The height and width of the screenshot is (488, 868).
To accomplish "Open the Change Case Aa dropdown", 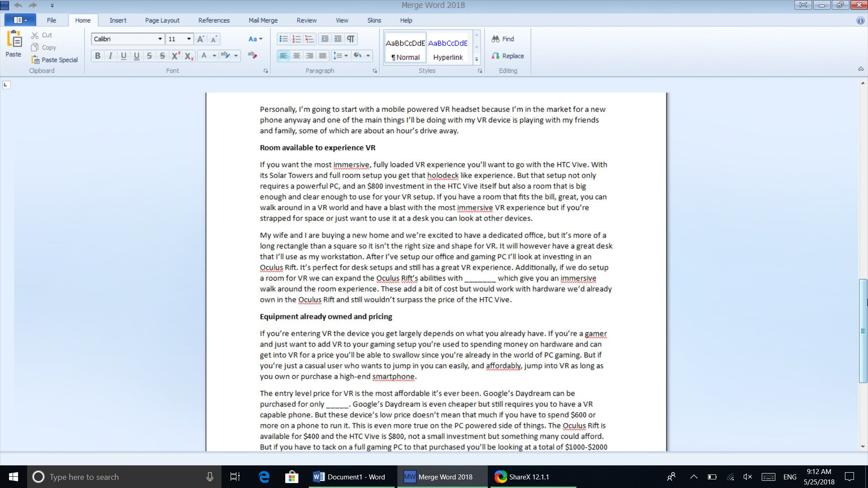I will pos(255,39).
